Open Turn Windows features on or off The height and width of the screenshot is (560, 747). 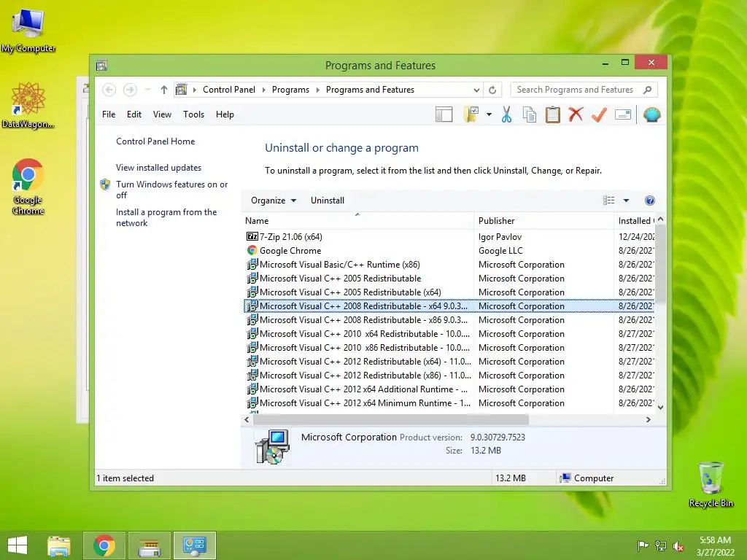(x=171, y=190)
